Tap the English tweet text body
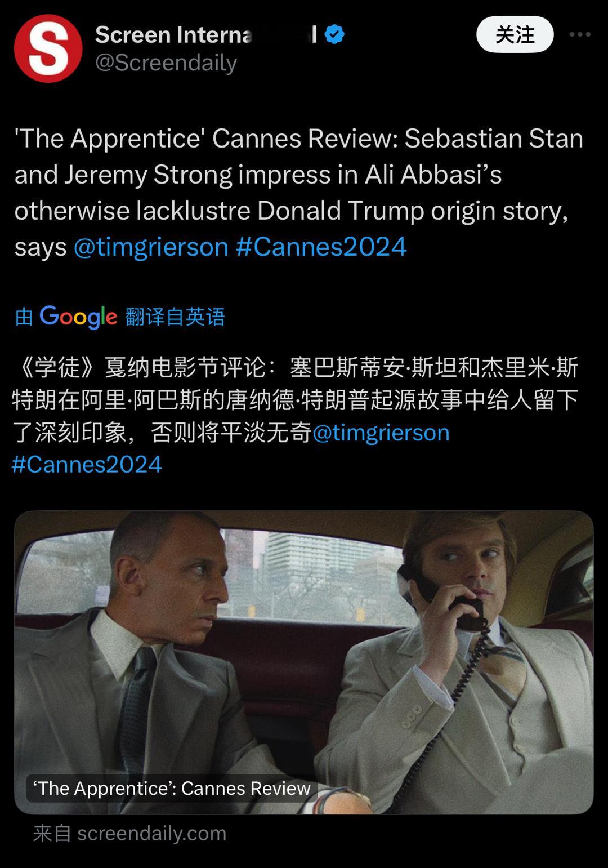The height and width of the screenshot is (868, 608). tap(298, 193)
